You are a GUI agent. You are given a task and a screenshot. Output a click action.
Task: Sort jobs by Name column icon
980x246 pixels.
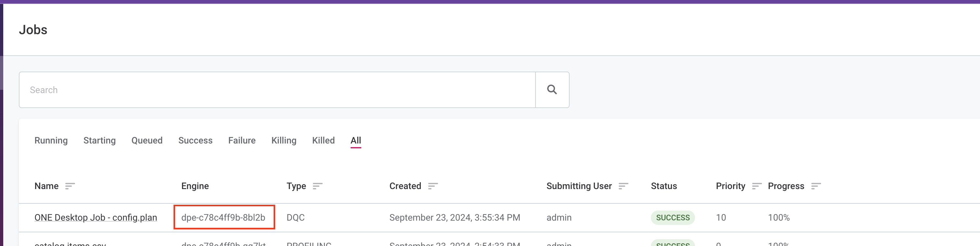point(70,186)
